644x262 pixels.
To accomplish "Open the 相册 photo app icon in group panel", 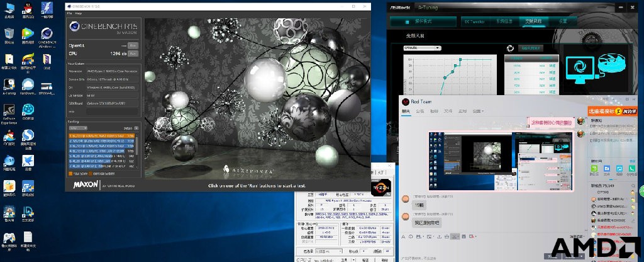I will 619,170.
